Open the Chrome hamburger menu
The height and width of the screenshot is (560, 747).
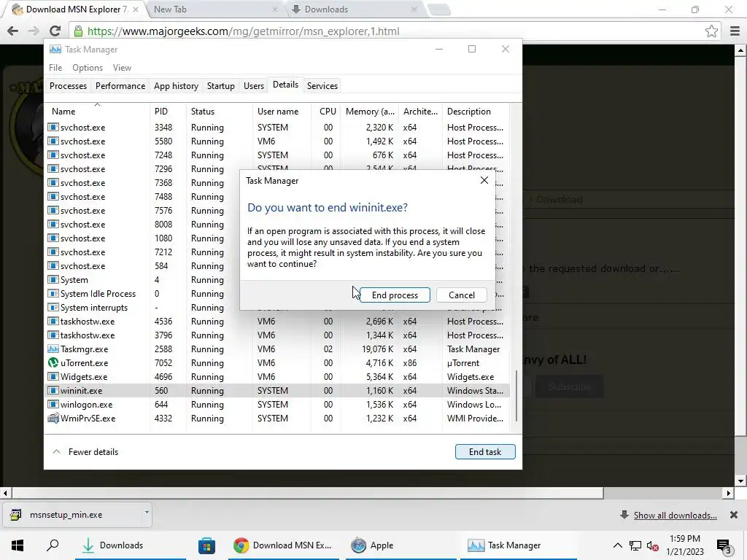735,31
